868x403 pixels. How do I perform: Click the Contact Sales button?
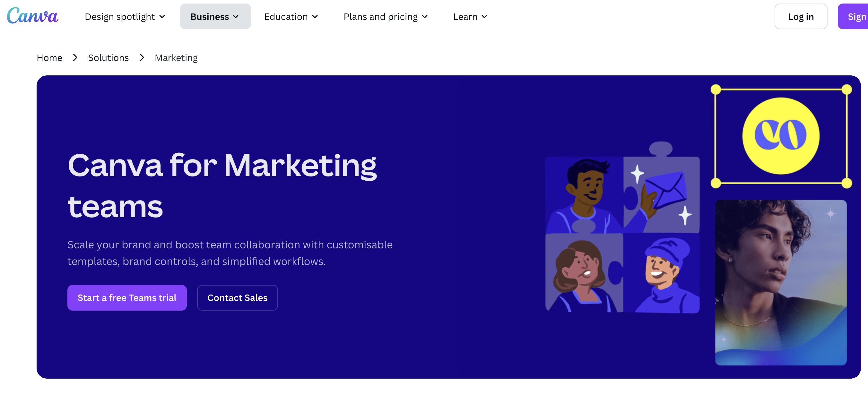[237, 298]
